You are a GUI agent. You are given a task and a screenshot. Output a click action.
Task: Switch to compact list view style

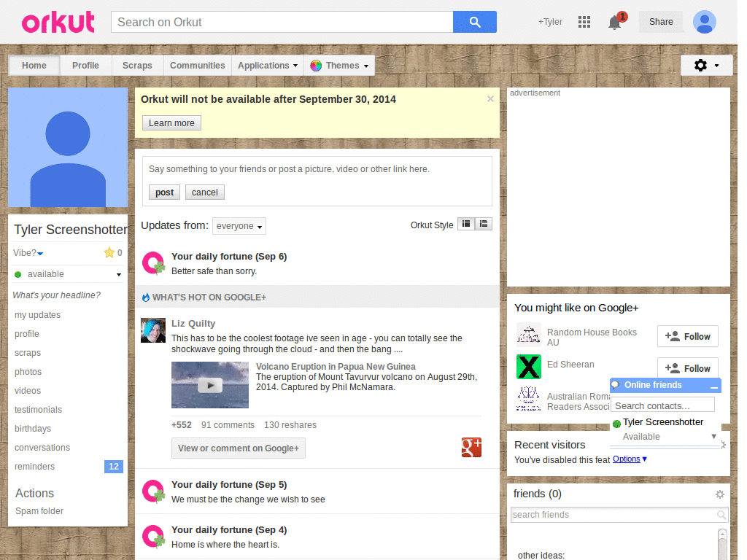484,224
